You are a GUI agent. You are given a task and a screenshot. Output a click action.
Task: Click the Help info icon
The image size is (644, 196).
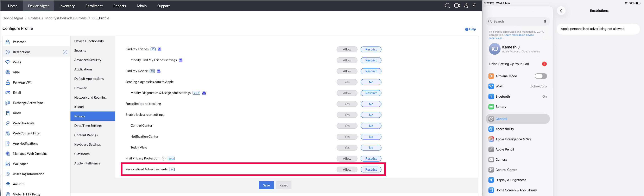point(467,29)
